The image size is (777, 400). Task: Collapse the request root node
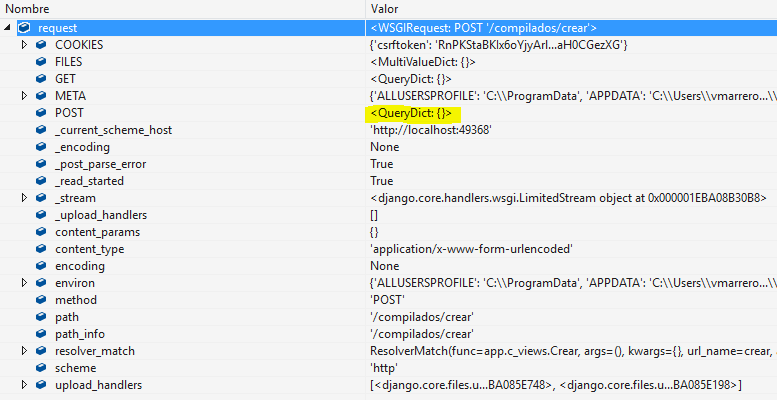(x=8, y=28)
